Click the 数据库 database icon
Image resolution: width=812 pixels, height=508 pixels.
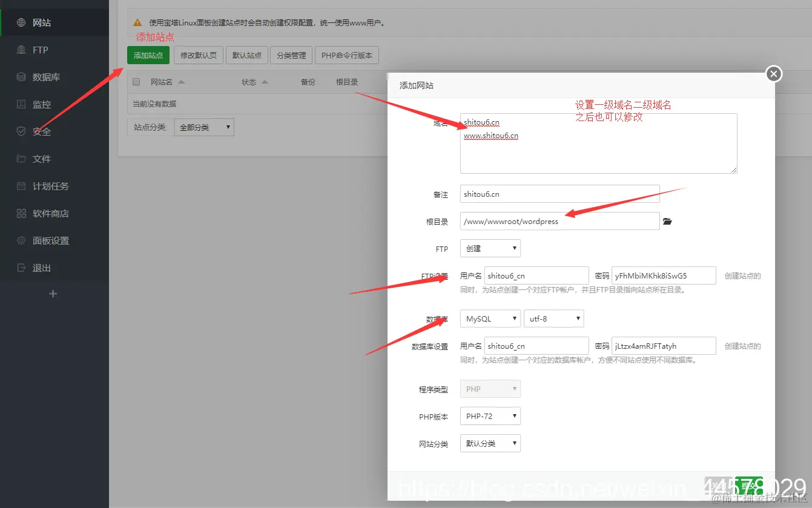(x=21, y=78)
